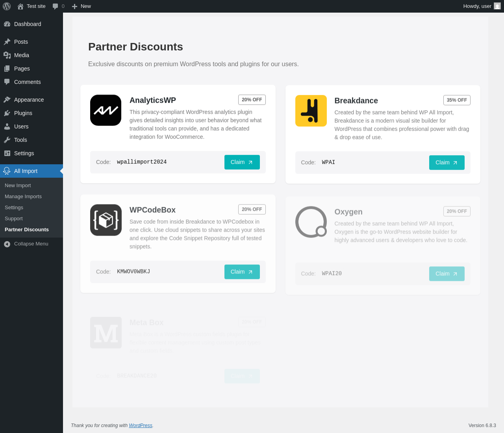Click the Pages icon in sidebar
Viewport: 504px width, 433px height.
point(7,69)
